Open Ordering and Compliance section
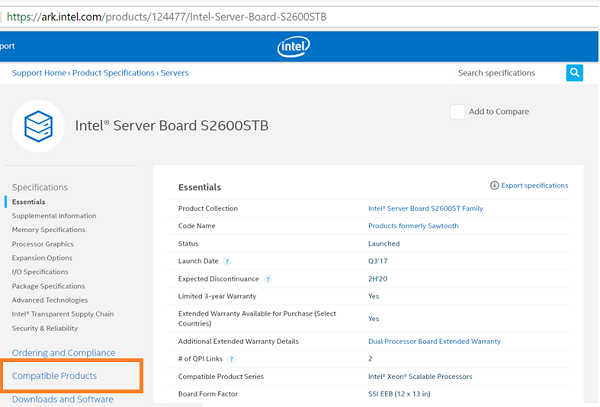This screenshot has width=600, height=407. [x=66, y=352]
